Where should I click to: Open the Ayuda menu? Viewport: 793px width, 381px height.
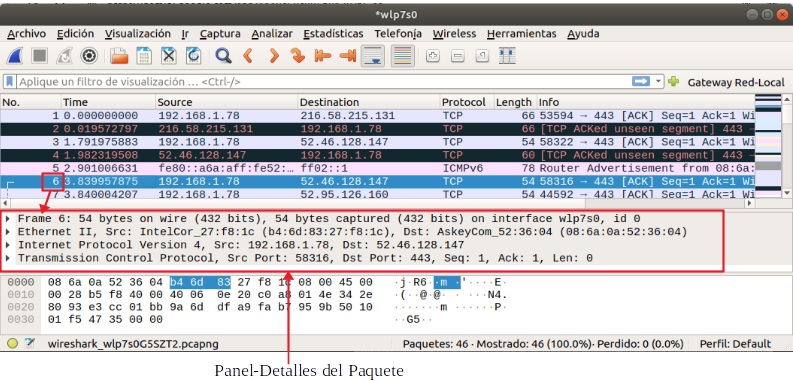[x=583, y=34]
